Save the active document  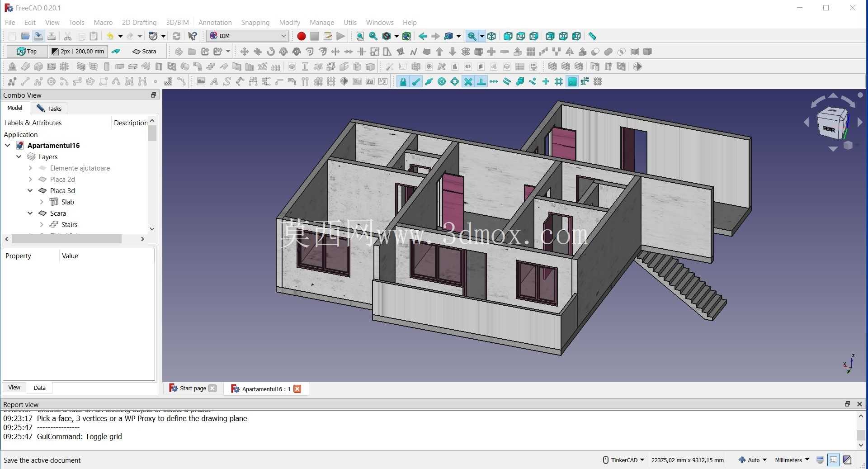coord(38,36)
